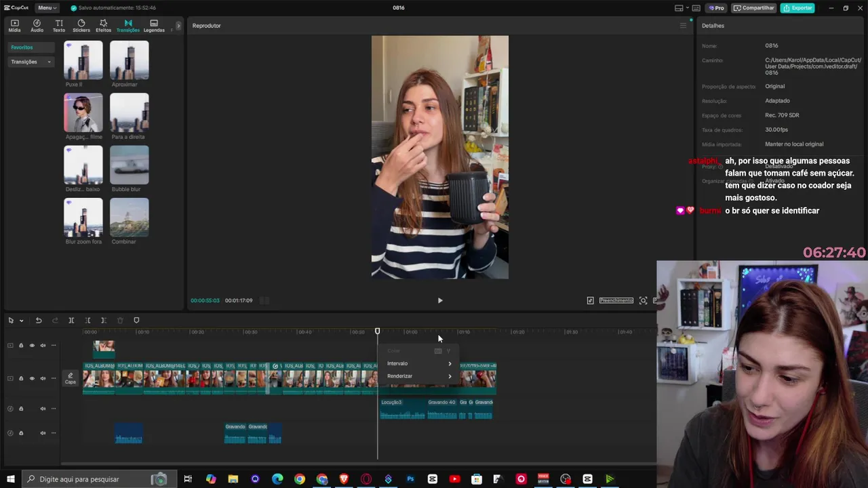Open the preview quality icon
The width and height of the screenshot is (868, 488).
coord(590,300)
